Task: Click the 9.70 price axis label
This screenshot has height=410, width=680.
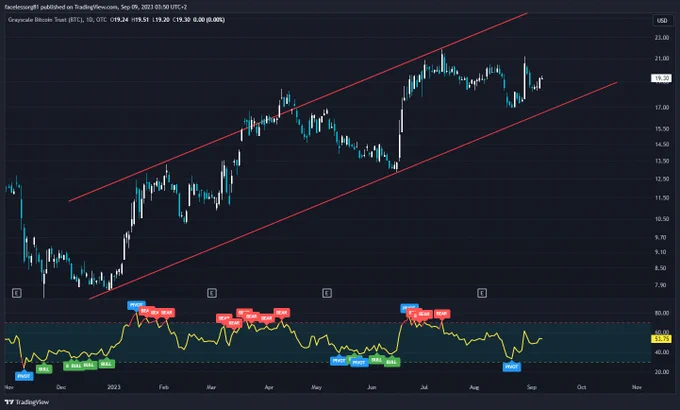Action: point(660,237)
